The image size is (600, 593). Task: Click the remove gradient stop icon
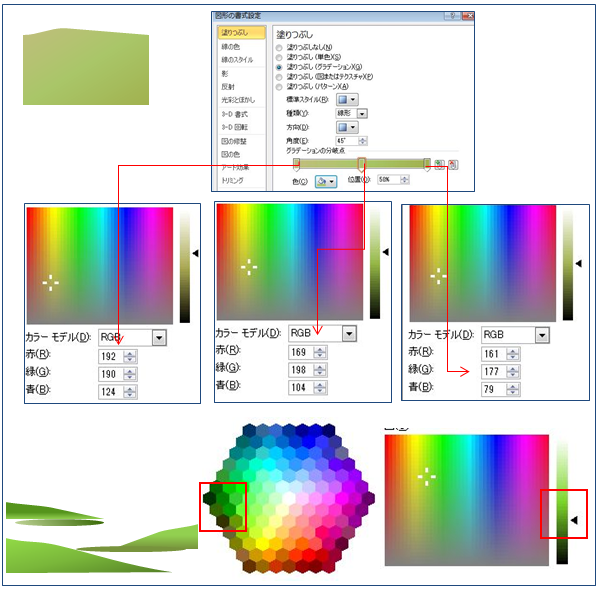(x=452, y=164)
